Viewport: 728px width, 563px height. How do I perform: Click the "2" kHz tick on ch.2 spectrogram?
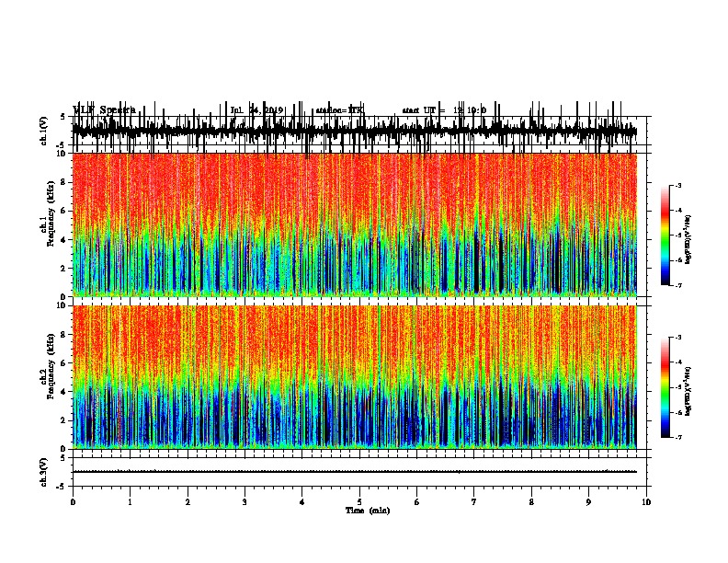[63, 420]
